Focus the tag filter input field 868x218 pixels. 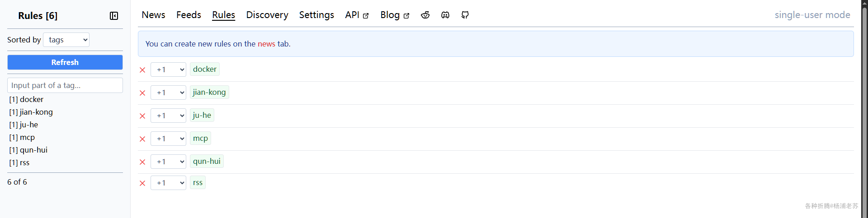(65, 85)
